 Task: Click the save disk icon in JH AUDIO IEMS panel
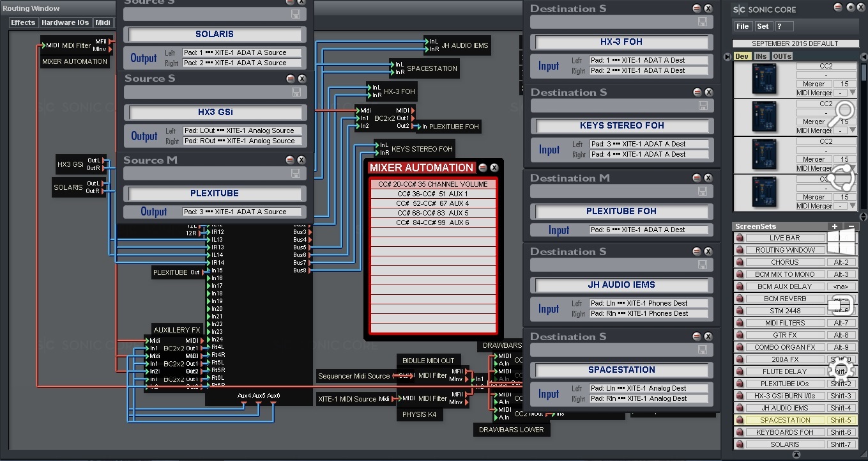click(x=703, y=265)
